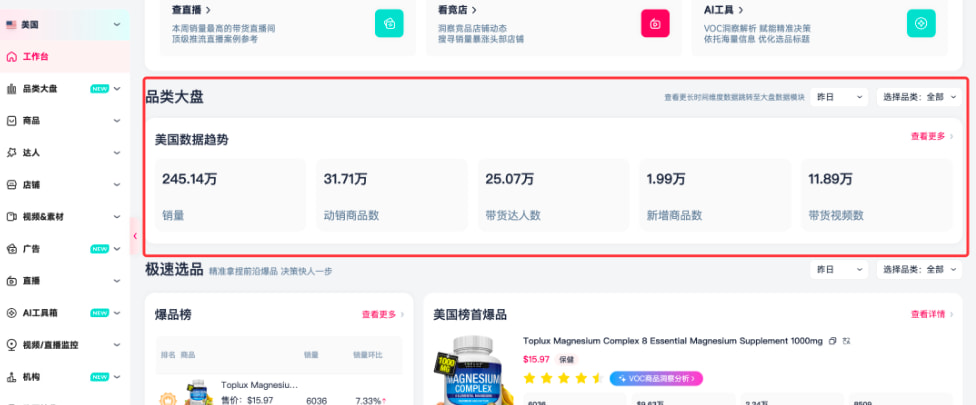Collapse the sidebar with the red arrow handle
This screenshot has height=405, width=976.
135,236
